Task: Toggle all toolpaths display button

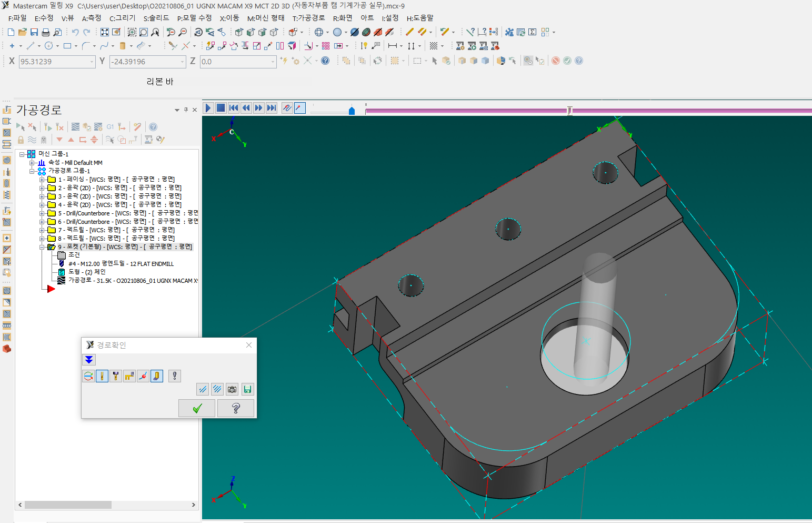Action: coord(217,389)
